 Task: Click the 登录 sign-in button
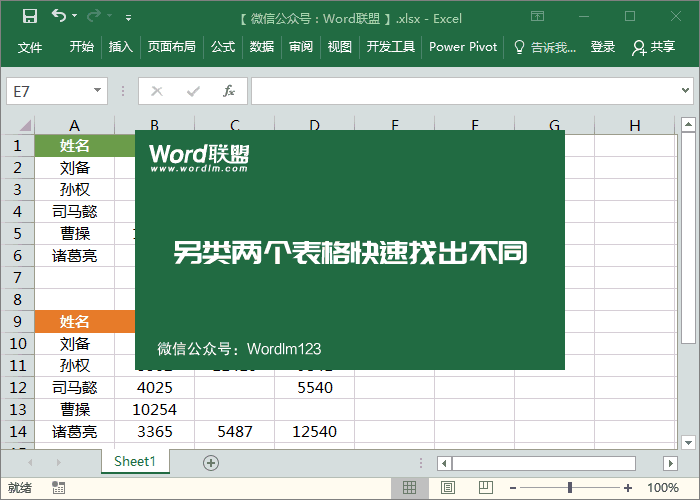coord(603,46)
